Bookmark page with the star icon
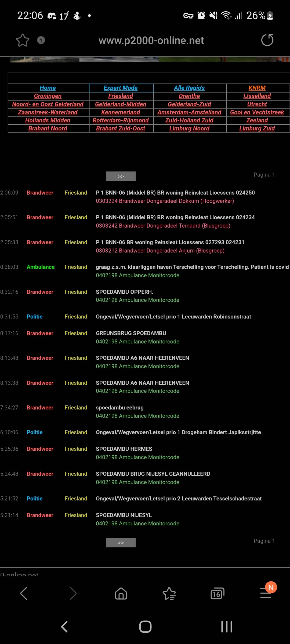This screenshot has height=644, width=290. click(x=23, y=40)
